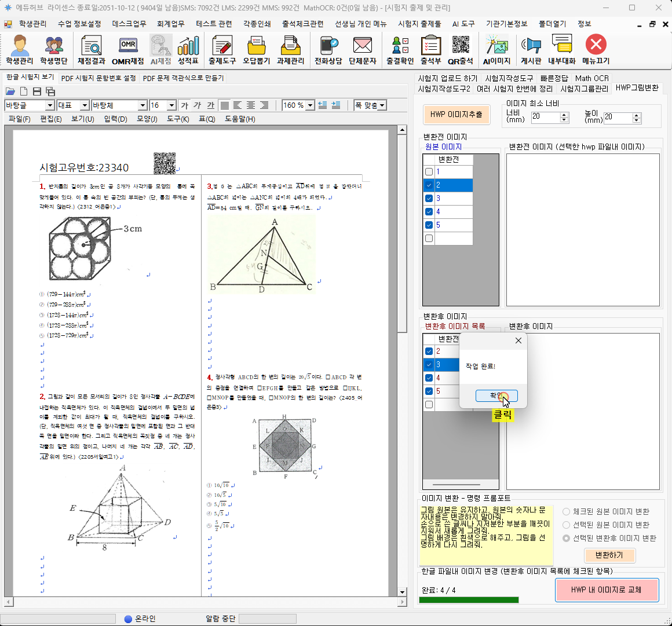Switch to the Math OCR tab

591,78
